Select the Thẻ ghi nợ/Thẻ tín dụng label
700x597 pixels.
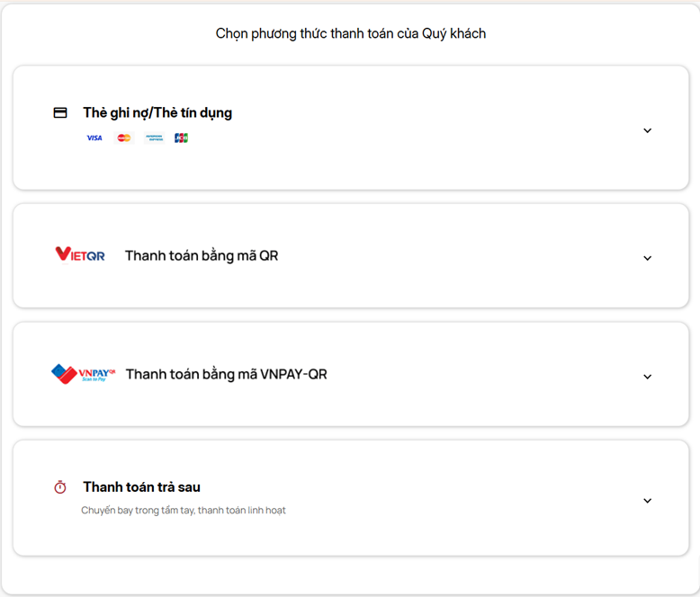(x=157, y=113)
